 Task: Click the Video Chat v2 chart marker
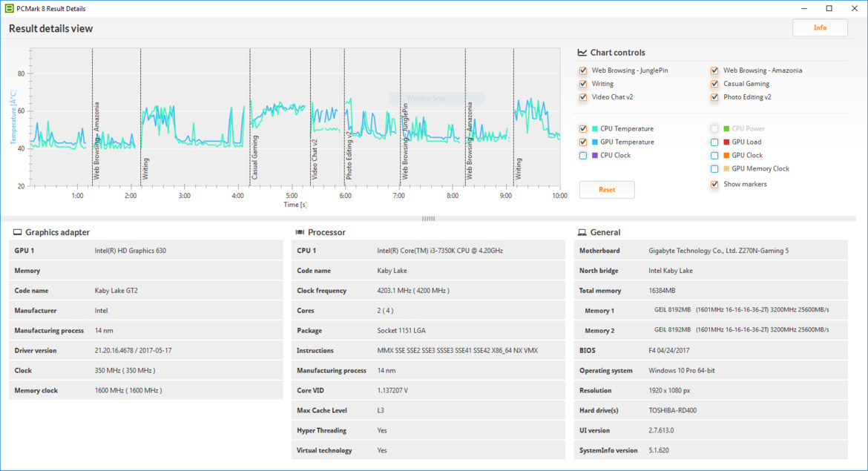point(315,159)
